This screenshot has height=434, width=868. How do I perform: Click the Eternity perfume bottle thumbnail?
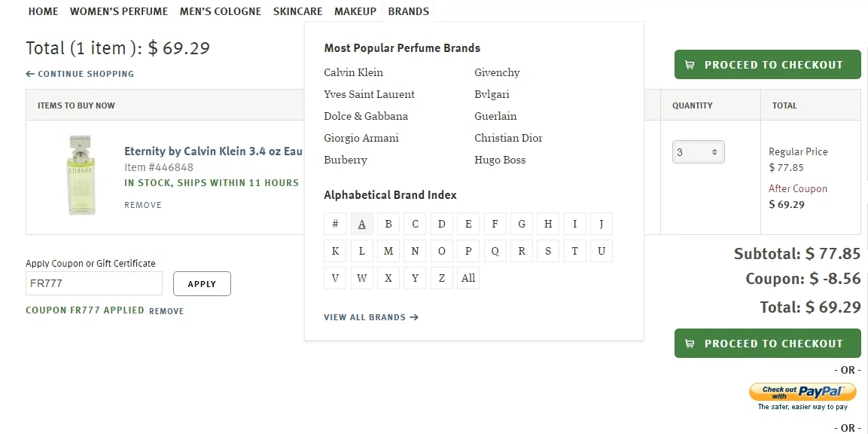pyautogui.click(x=81, y=175)
